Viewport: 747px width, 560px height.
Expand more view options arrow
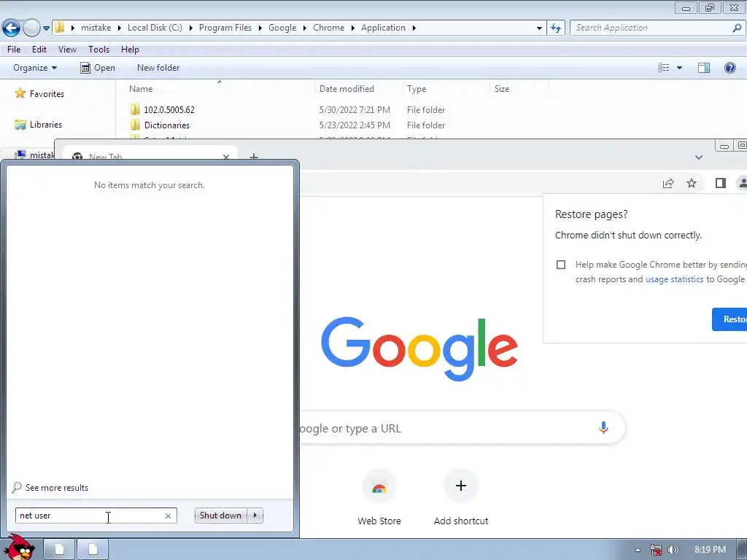point(679,68)
